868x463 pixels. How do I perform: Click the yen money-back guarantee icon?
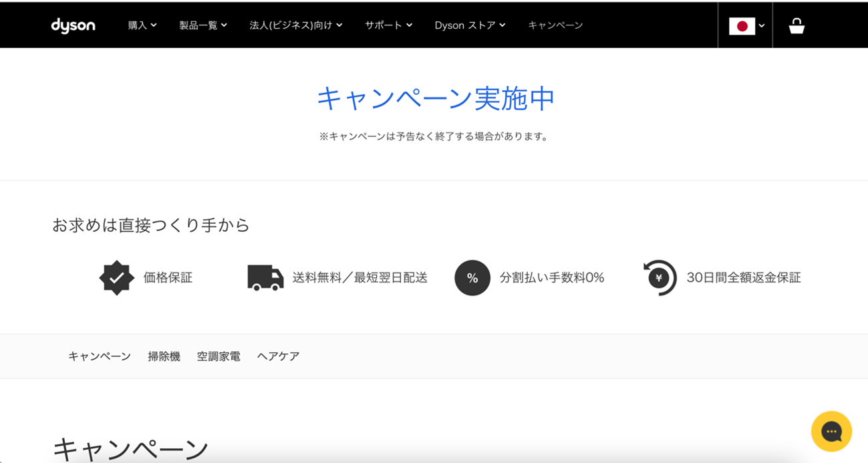tap(660, 278)
